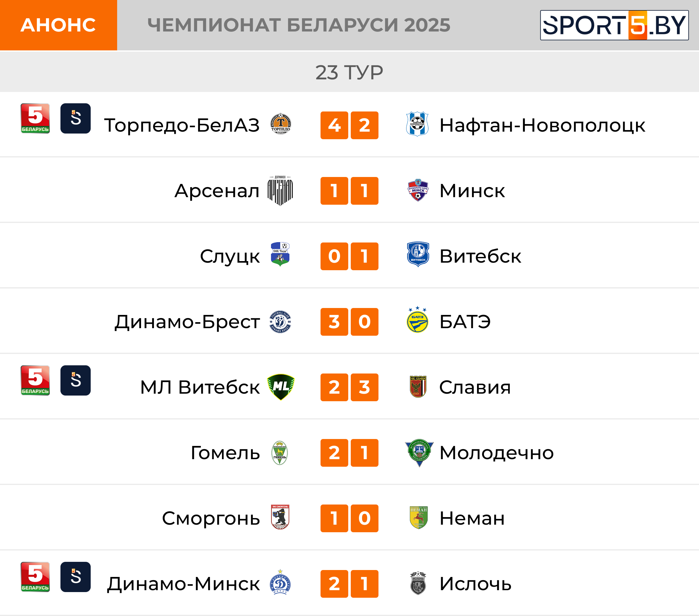The height and width of the screenshot is (616, 699).
Task: Click the Неман club shield logo
Action: point(418,517)
